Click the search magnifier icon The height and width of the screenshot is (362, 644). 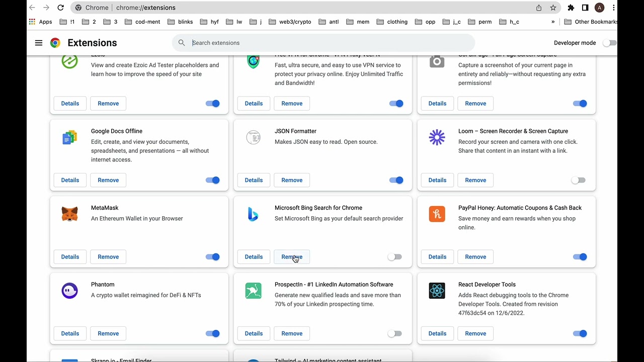(182, 43)
